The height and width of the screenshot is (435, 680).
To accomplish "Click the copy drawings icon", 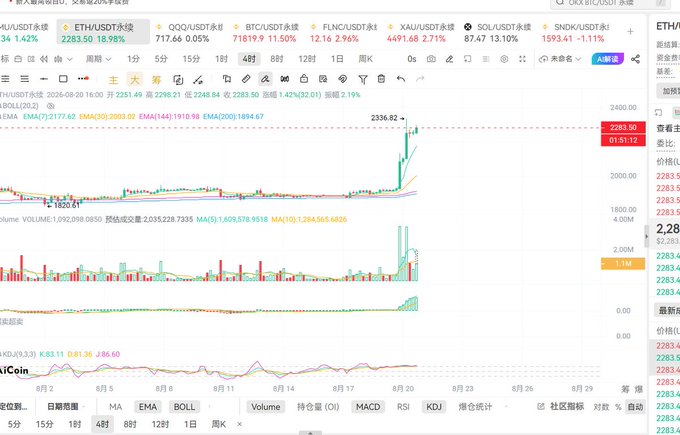I will pyautogui.click(x=226, y=79).
